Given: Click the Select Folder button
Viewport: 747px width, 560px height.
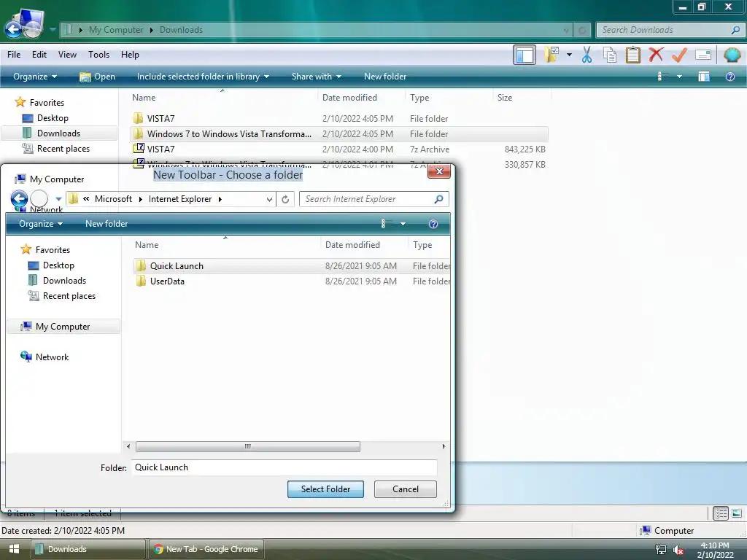Looking at the screenshot, I should click(x=325, y=489).
